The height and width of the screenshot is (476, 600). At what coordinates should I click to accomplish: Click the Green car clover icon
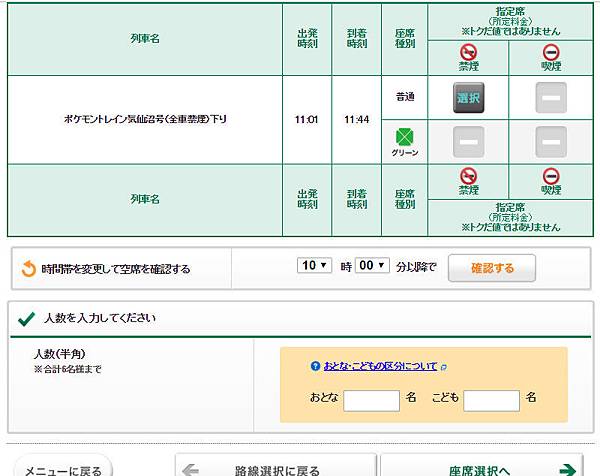point(404,137)
